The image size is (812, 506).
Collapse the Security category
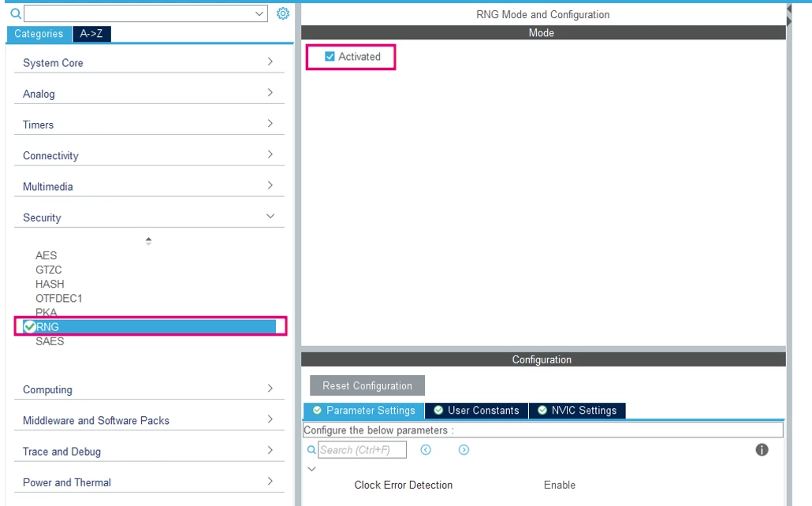pyautogui.click(x=270, y=217)
